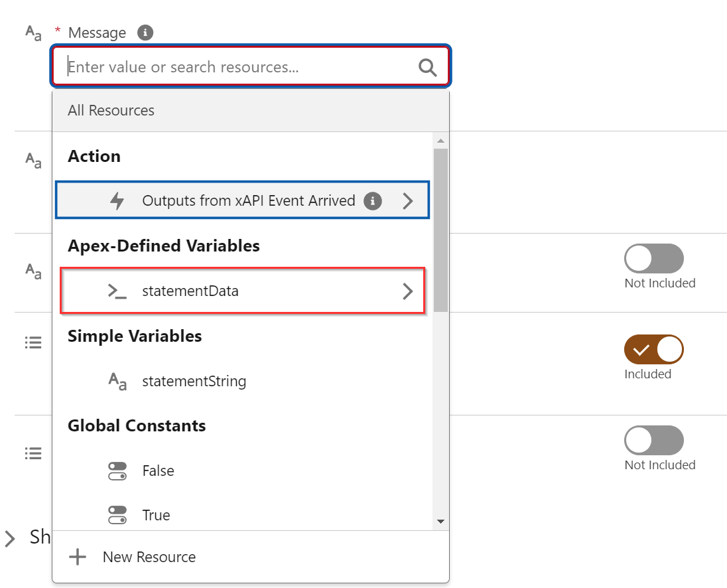Viewport: 727px width, 588px height.
Task: Click the resource list scrollbar down arrow
Action: 440,522
